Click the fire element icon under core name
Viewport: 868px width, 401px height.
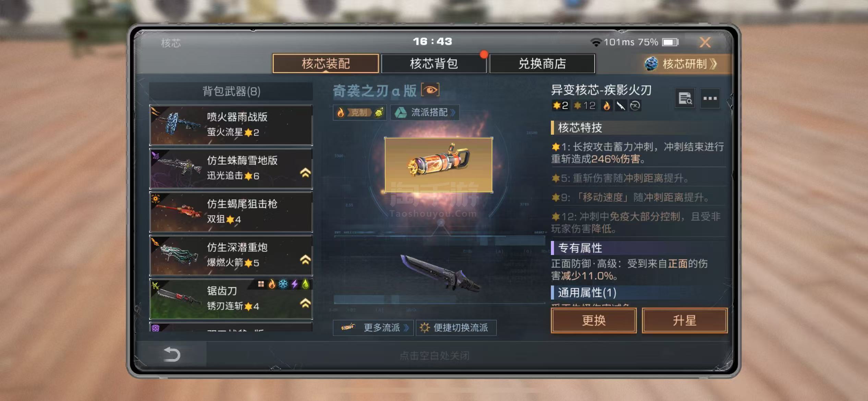[606, 106]
